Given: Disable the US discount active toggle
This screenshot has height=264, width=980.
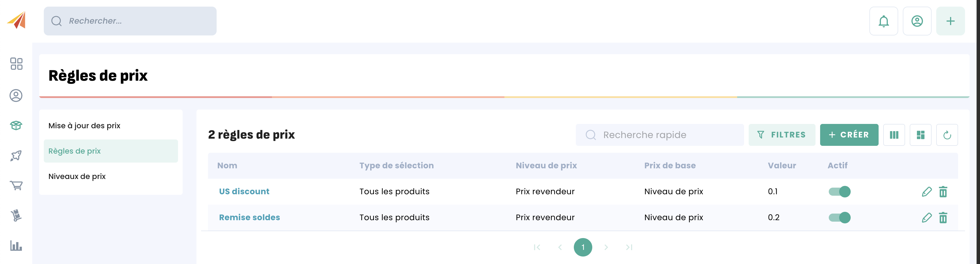Looking at the screenshot, I should 840,192.
